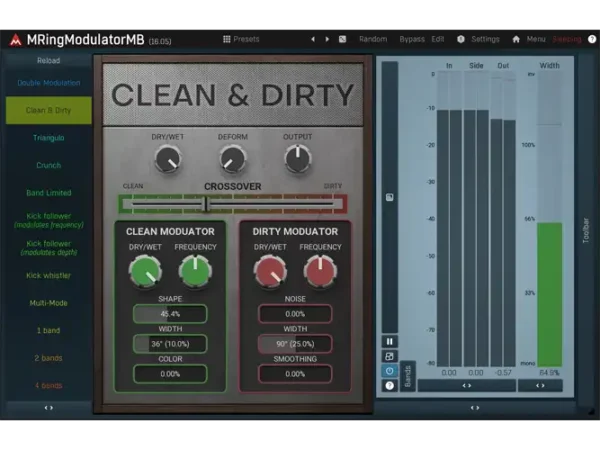The image size is (600, 450).
Task: Expand the meter panel bottom arrows
Action: 475,408
